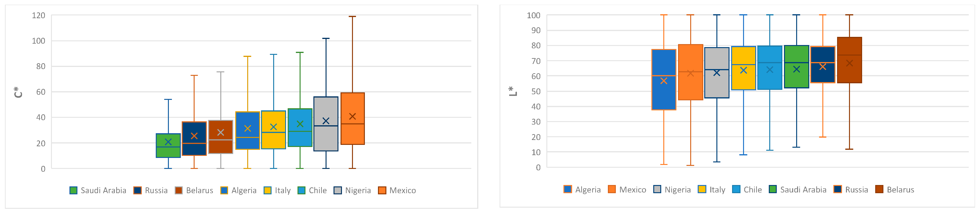Click the Russia legend label in L* chart
This screenshot has width=980, height=213.
click(x=856, y=189)
